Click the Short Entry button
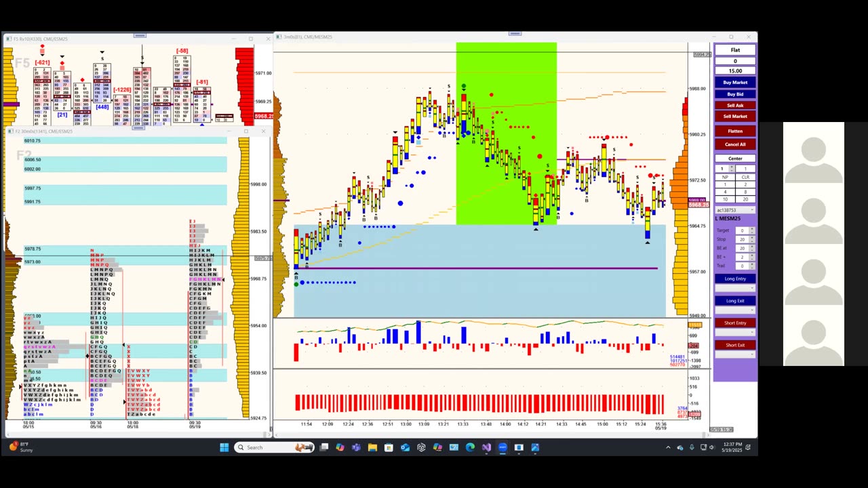 coord(735,323)
